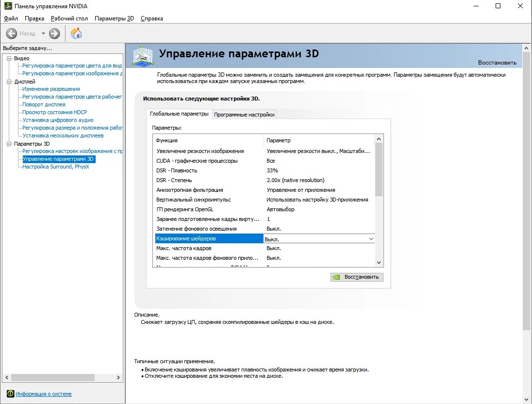The height and width of the screenshot is (404, 532).
Task: Click the Параметр column header
Action: (319, 140)
